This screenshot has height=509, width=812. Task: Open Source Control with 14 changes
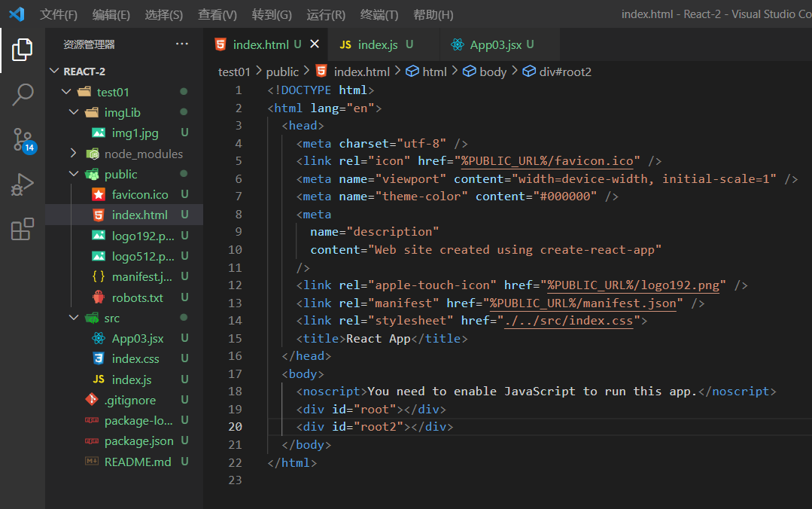point(22,140)
